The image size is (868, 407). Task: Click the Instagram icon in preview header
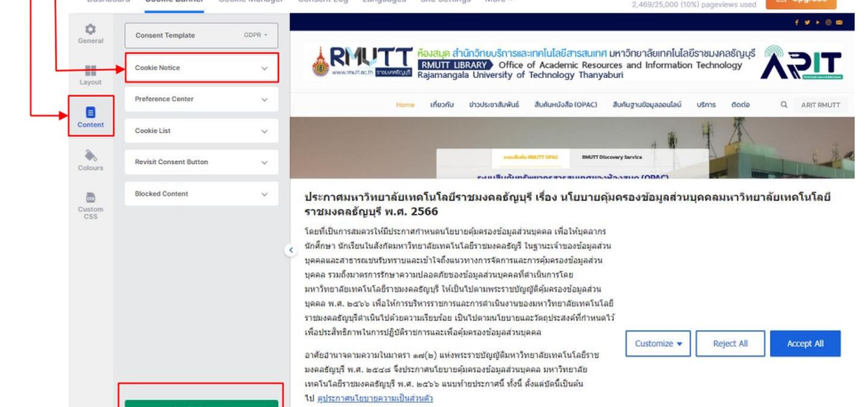tap(828, 22)
